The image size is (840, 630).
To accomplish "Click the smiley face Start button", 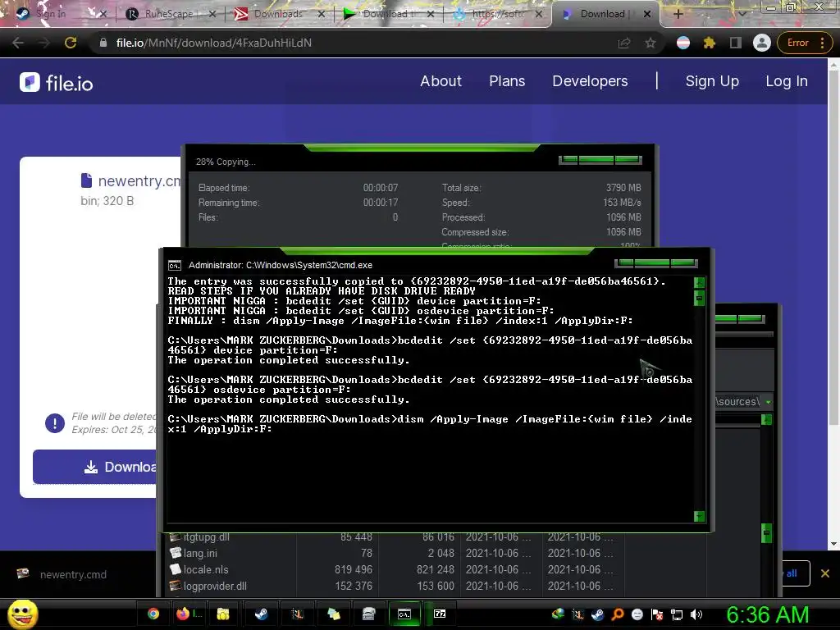I will tap(23, 614).
